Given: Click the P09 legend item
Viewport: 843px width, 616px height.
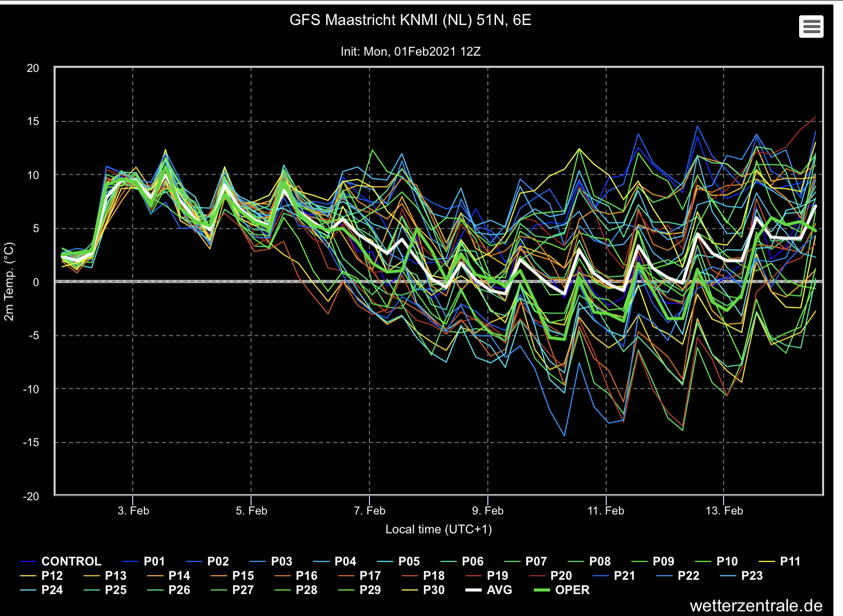Looking at the screenshot, I should (x=653, y=561).
